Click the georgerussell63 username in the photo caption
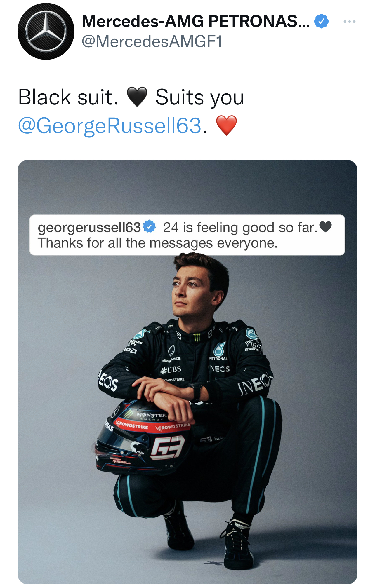Viewport: 375px width, 588px height. coord(89,227)
